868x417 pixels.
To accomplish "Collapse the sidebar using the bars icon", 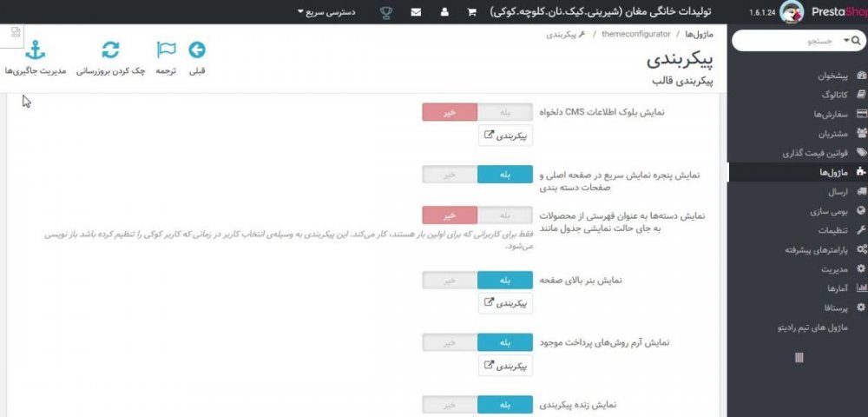I will pos(799,357).
